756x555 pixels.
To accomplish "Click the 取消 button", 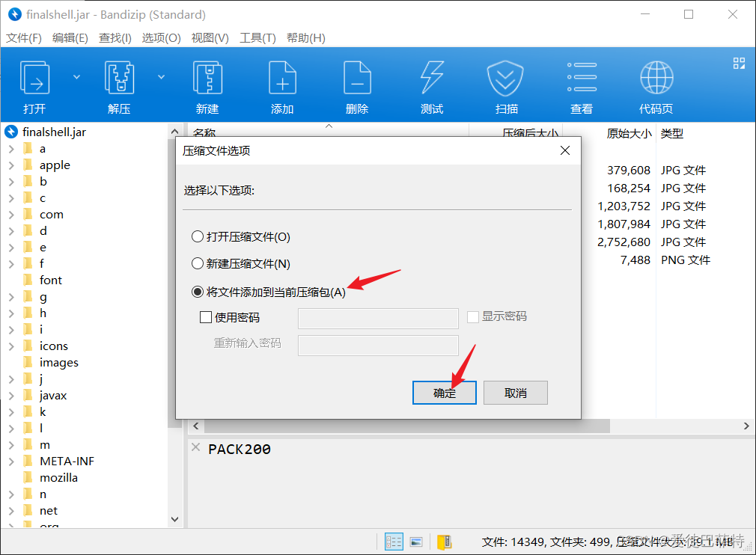I will pos(516,393).
